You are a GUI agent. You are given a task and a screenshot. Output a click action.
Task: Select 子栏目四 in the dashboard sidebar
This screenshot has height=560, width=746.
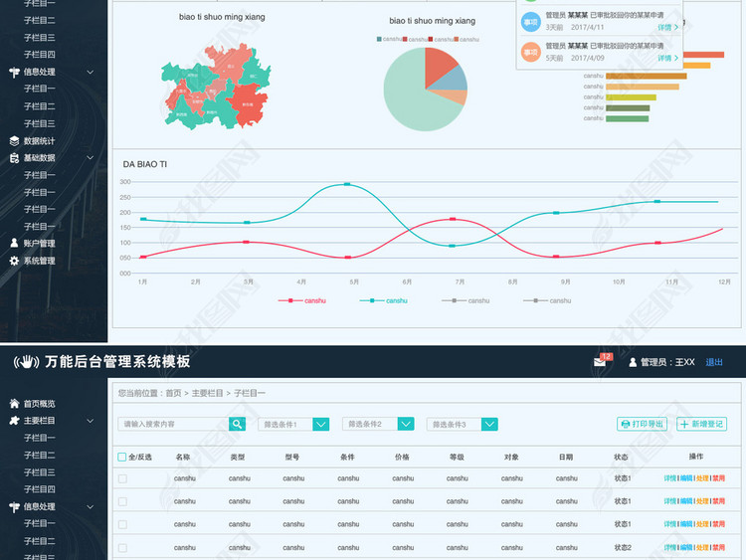40,55
